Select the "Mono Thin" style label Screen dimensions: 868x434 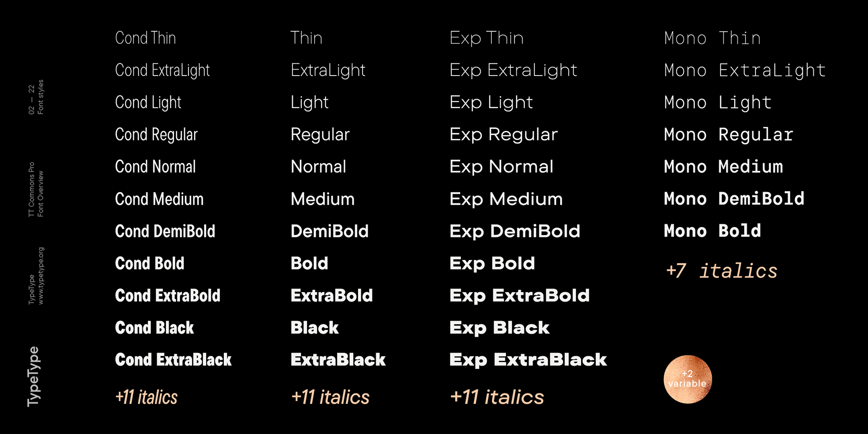[712, 38]
